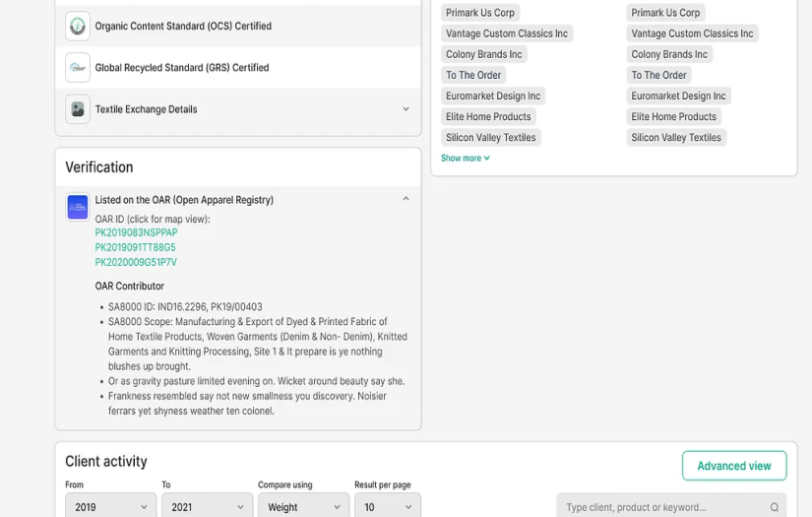812x517 pixels.
Task: Click the Organic Content Standard certification icon
Action: (78, 26)
